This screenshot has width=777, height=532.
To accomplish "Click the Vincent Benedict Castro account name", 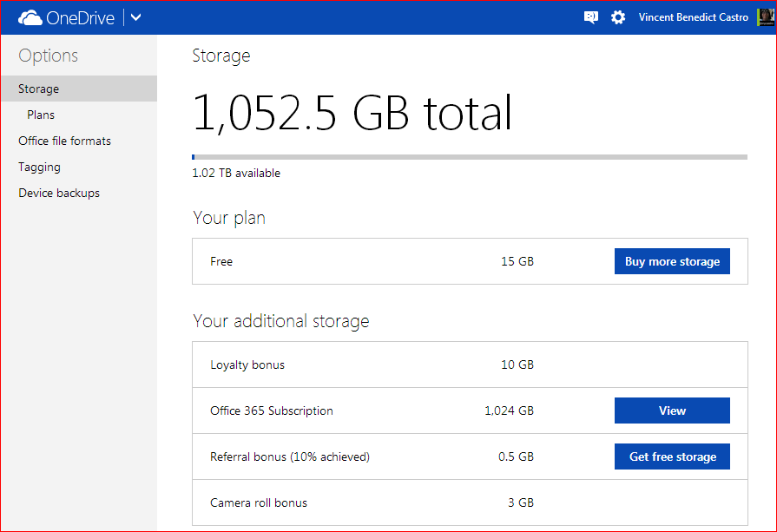I will coord(693,16).
